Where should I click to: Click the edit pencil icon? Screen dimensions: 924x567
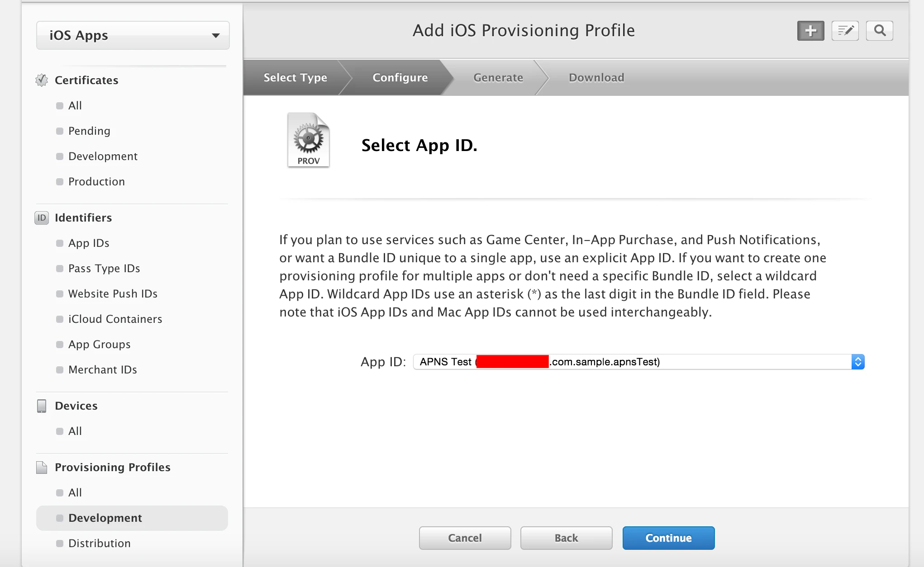pyautogui.click(x=845, y=31)
